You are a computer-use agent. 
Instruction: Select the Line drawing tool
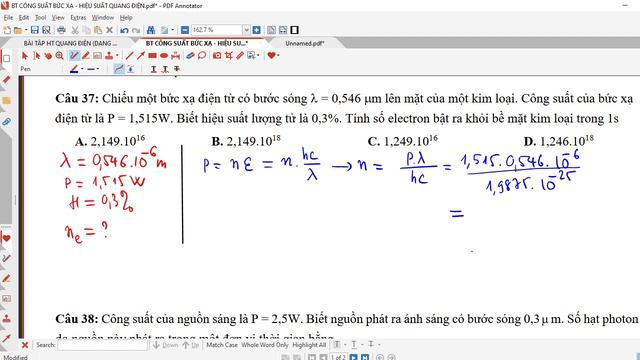(129, 56)
